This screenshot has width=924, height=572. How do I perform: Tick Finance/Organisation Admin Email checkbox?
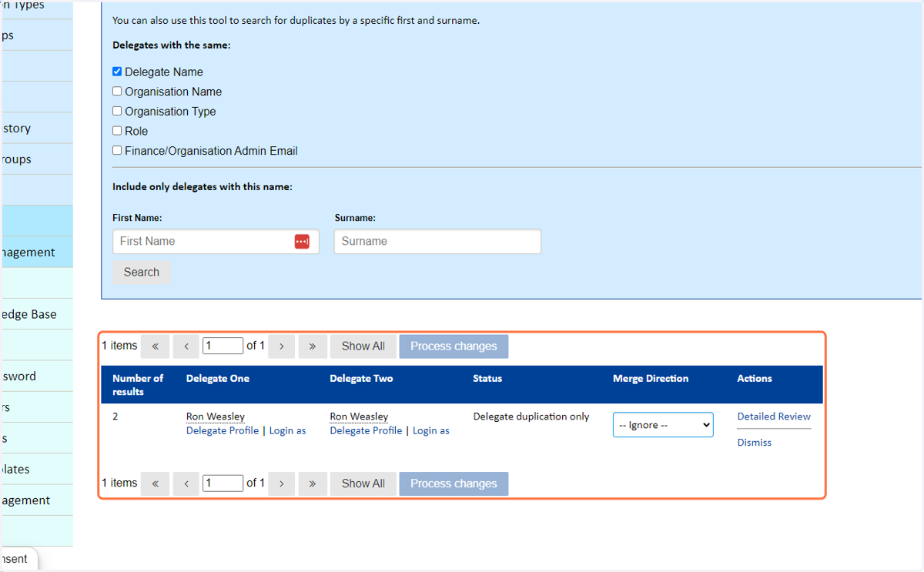coord(117,151)
